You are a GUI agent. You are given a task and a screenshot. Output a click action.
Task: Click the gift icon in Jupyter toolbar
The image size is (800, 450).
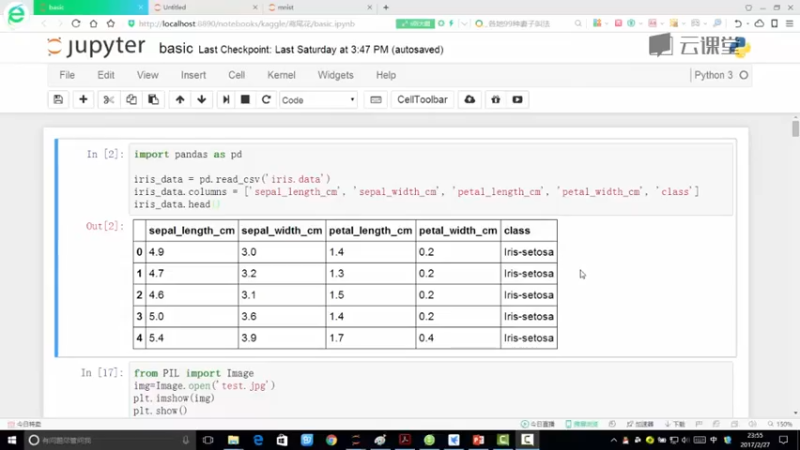click(495, 99)
